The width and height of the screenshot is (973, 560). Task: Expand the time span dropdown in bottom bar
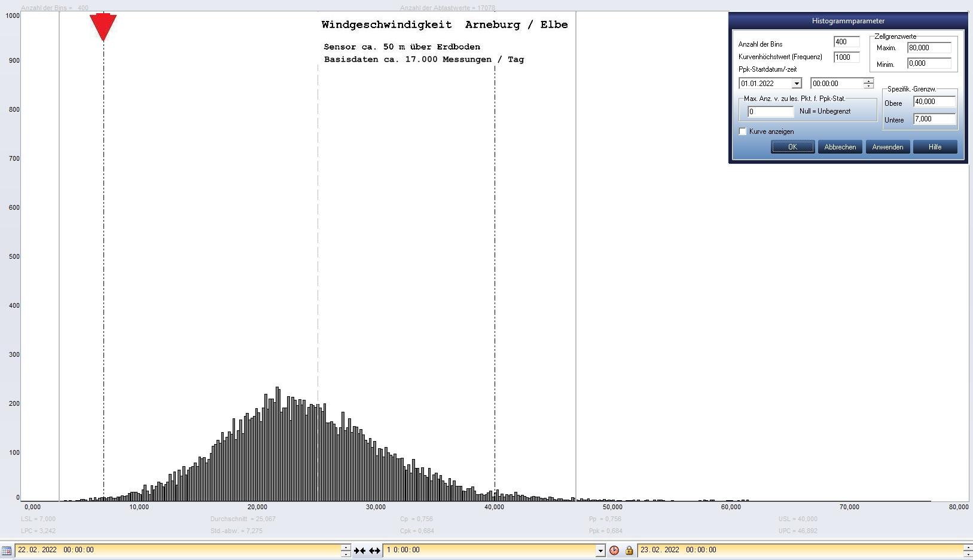(600, 550)
